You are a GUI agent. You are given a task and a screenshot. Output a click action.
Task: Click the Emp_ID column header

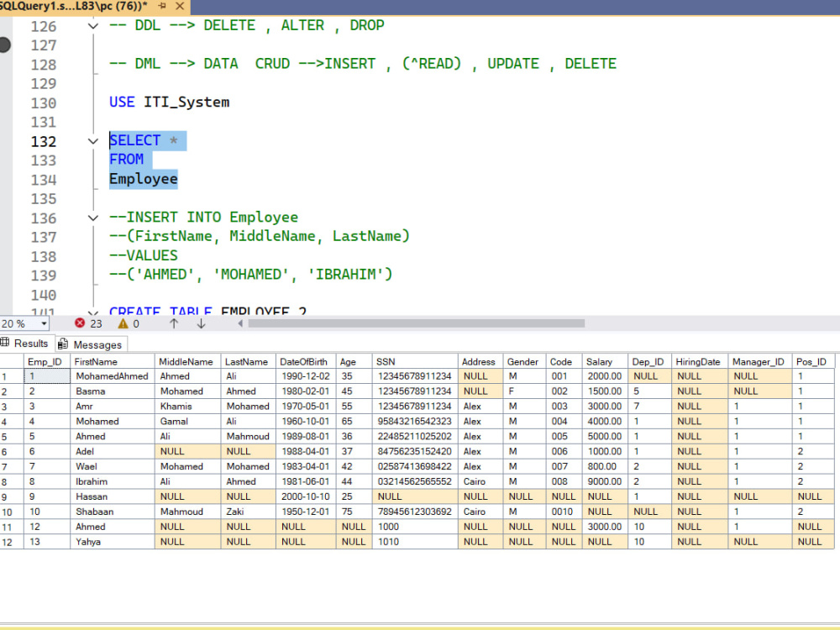[46, 361]
